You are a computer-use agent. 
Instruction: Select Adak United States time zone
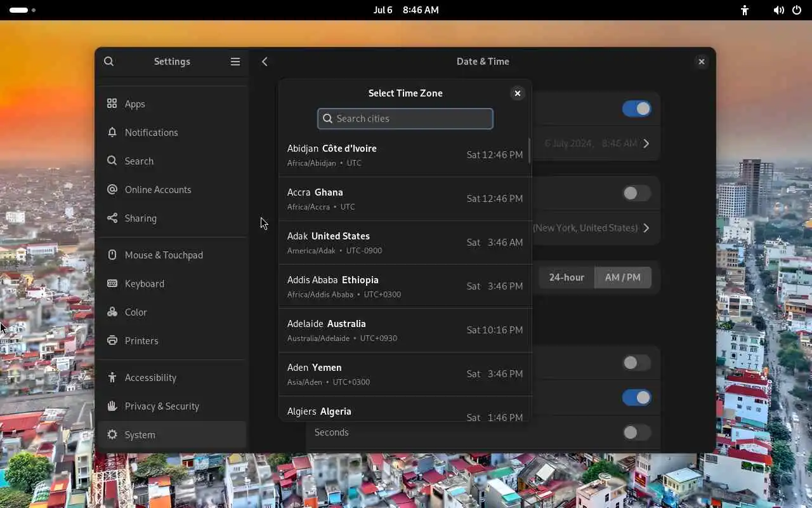point(405,243)
